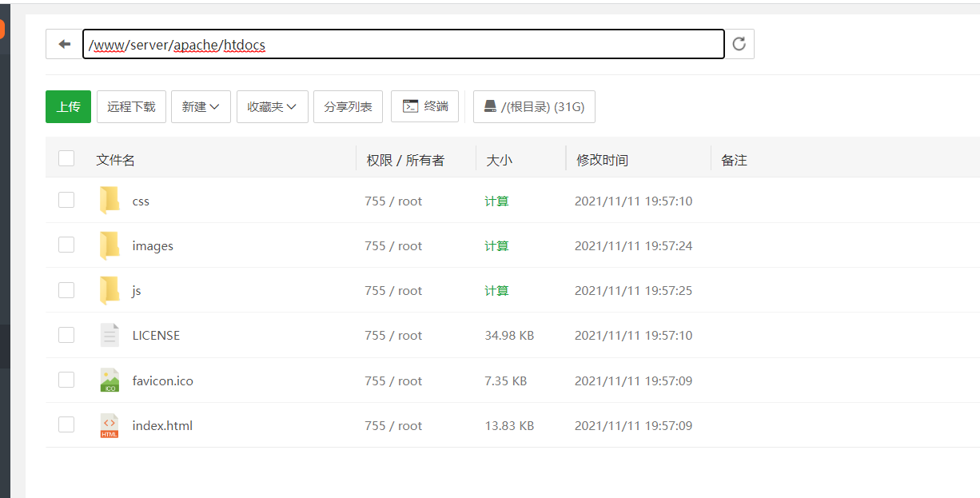This screenshot has width=980, height=498.
Task: Check the box for the images row
Action: pos(66,245)
